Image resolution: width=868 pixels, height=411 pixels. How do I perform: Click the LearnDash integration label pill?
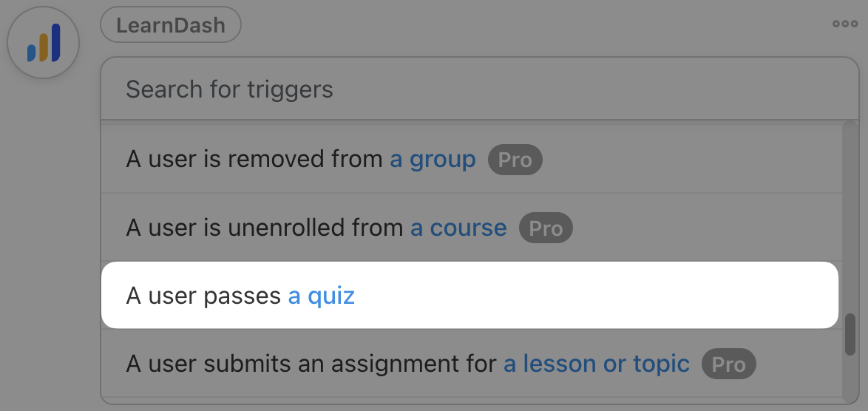[171, 24]
